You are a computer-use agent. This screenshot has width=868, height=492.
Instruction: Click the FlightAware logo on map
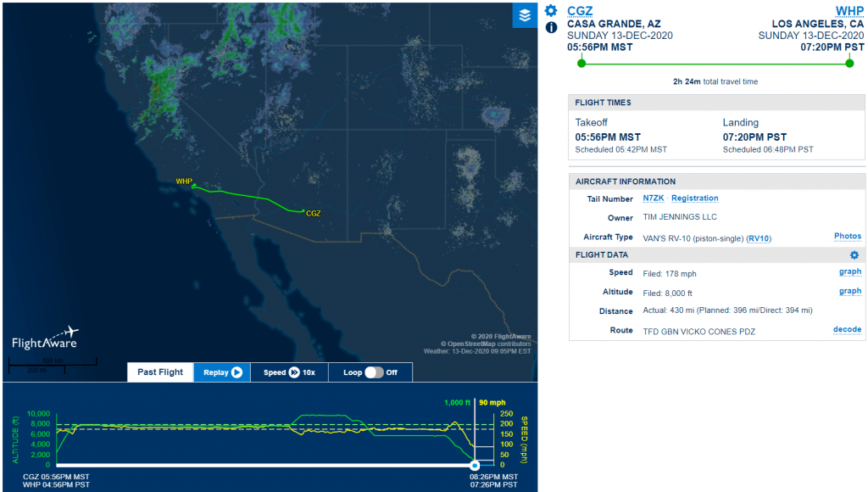tap(45, 337)
